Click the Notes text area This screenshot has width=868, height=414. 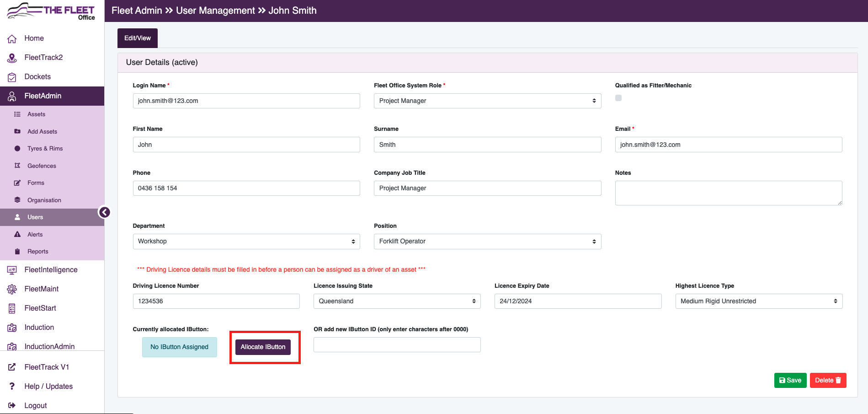click(x=729, y=193)
